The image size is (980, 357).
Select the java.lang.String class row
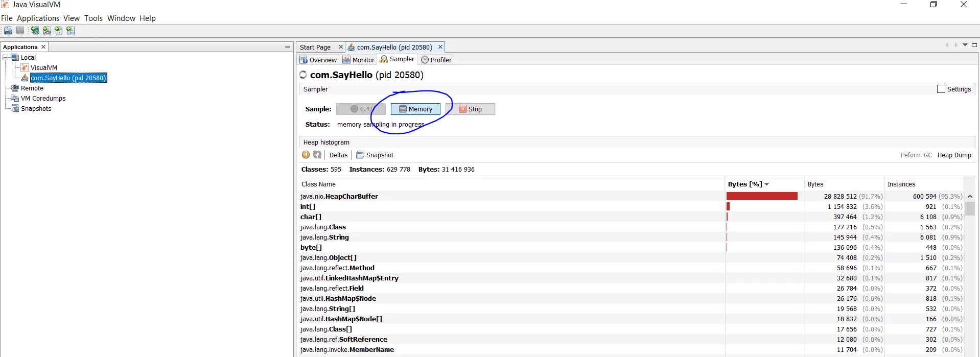[x=632, y=237]
